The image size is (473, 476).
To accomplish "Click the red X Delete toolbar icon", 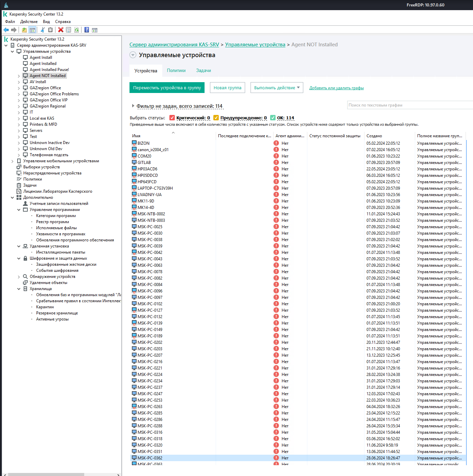I will click(61, 30).
